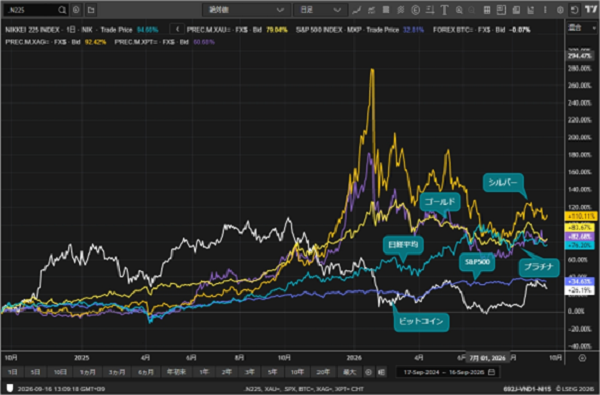This screenshot has width=600, height=395.
Task: Open the vertical three-dot more menu
Action: point(545,10)
